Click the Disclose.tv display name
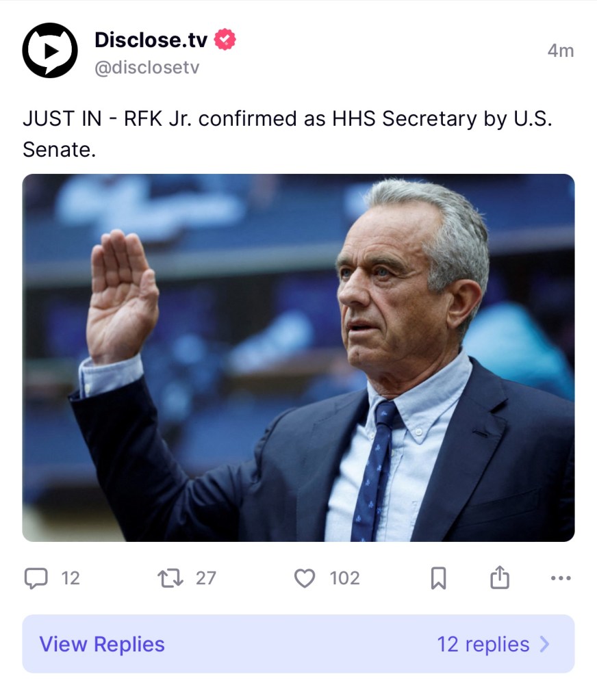Image resolution: width=597 pixels, height=700 pixels. point(151,40)
